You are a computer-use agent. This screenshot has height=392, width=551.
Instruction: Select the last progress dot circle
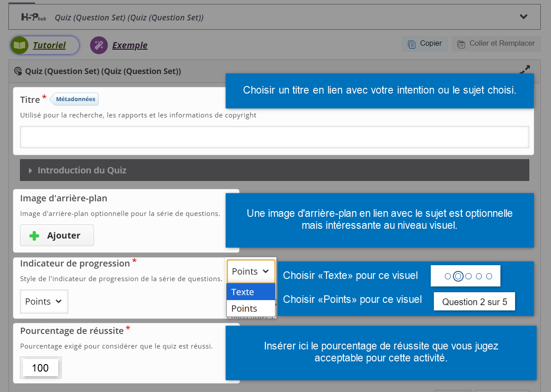(489, 276)
